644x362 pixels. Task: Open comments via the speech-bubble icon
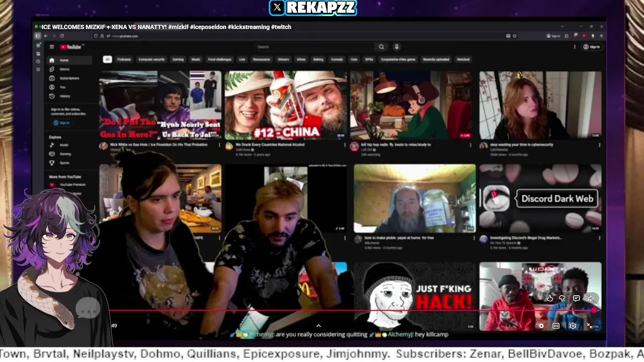tap(577, 298)
